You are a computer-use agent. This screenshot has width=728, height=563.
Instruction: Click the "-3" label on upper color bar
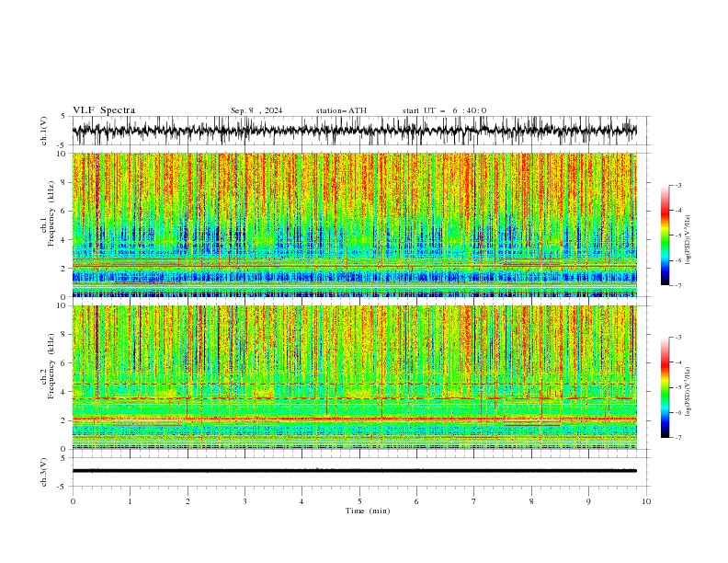[677, 185]
